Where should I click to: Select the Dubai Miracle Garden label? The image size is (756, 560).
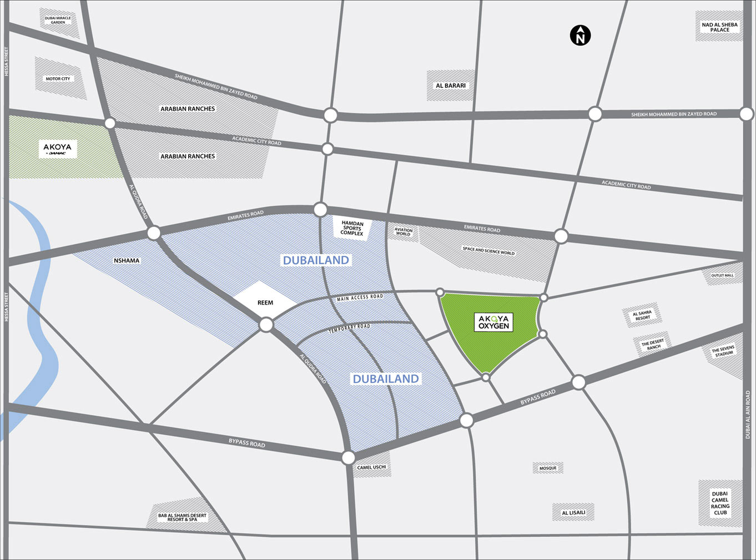coord(58,20)
